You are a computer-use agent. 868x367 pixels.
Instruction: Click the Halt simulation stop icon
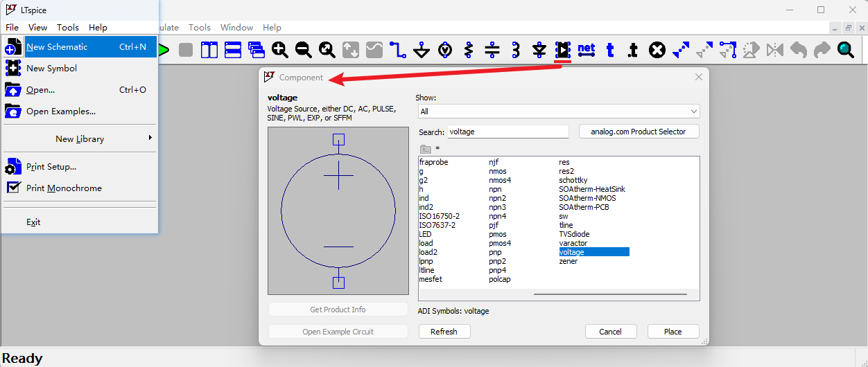(x=186, y=50)
